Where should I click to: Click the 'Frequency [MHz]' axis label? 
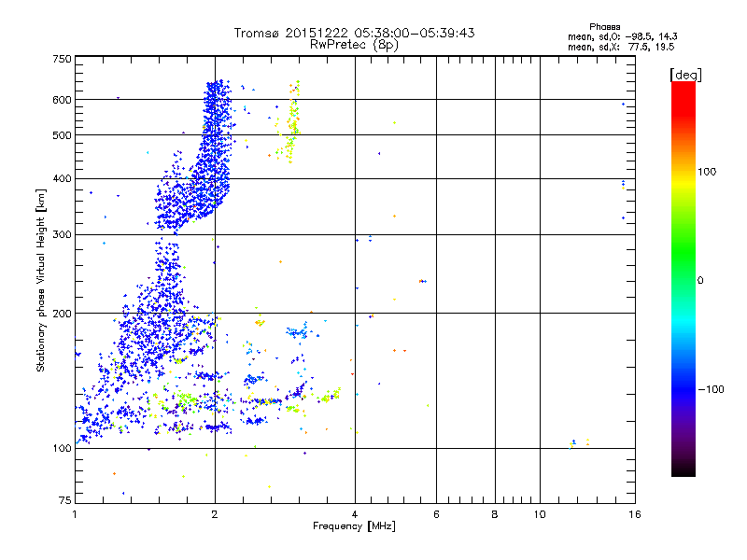354,526
